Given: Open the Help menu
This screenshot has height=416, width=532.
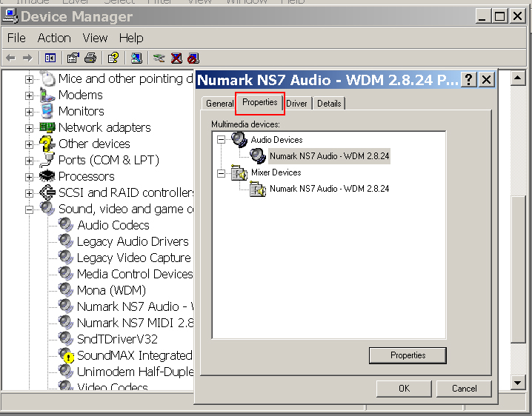Looking at the screenshot, I should coord(131,38).
